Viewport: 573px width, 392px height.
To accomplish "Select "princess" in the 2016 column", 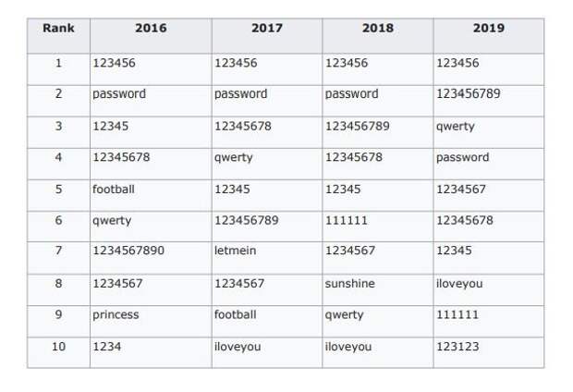I will click(x=116, y=315).
